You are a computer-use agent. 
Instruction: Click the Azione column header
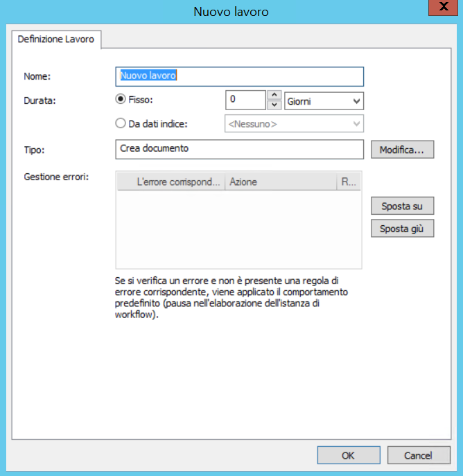point(281,182)
